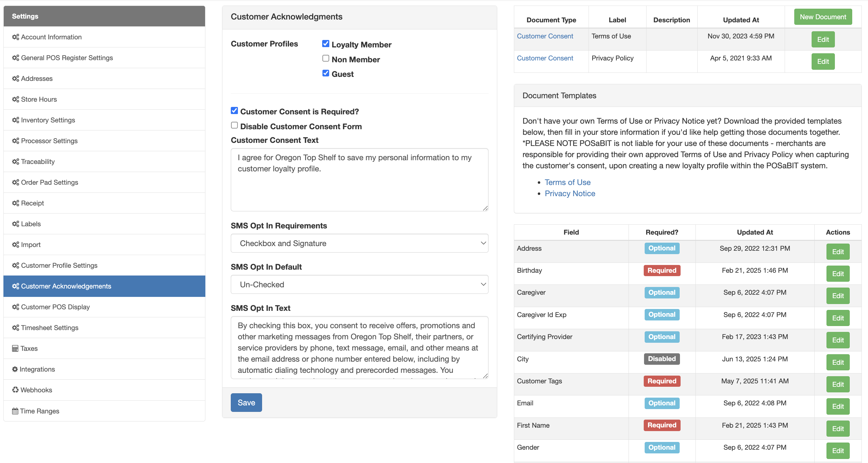Toggle the Guest checkbox

click(x=326, y=73)
